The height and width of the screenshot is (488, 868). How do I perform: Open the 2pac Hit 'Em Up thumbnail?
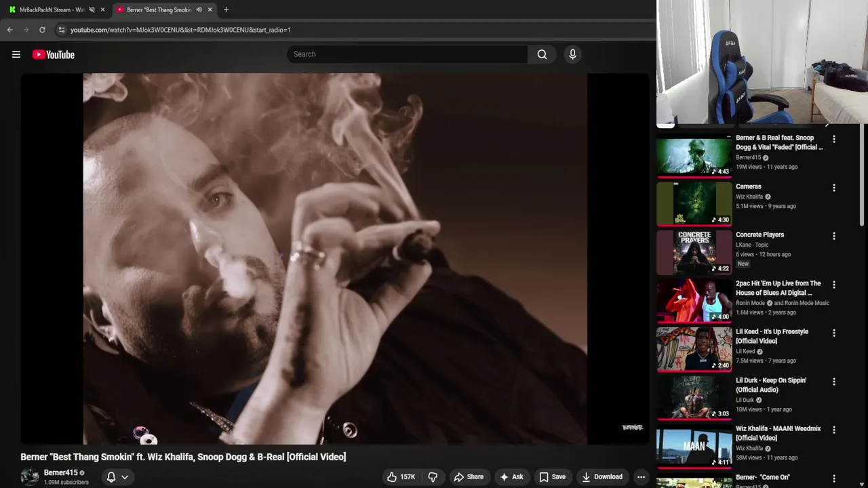(694, 301)
